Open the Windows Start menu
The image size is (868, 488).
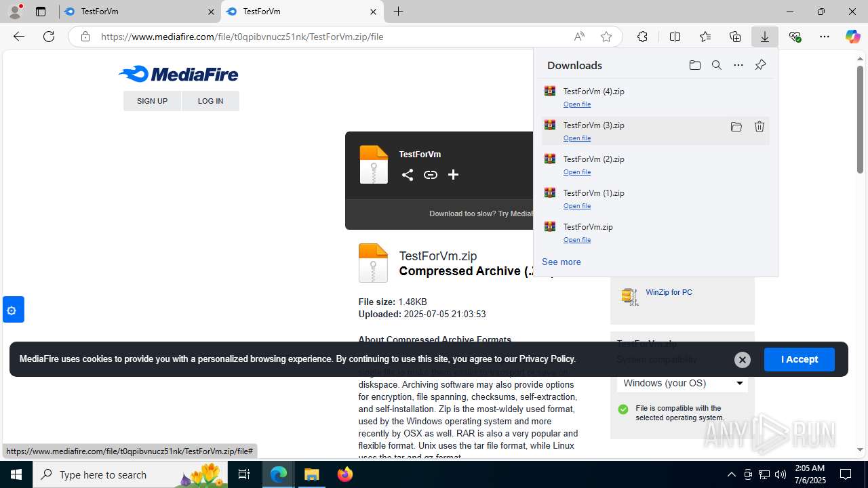coord(16,474)
